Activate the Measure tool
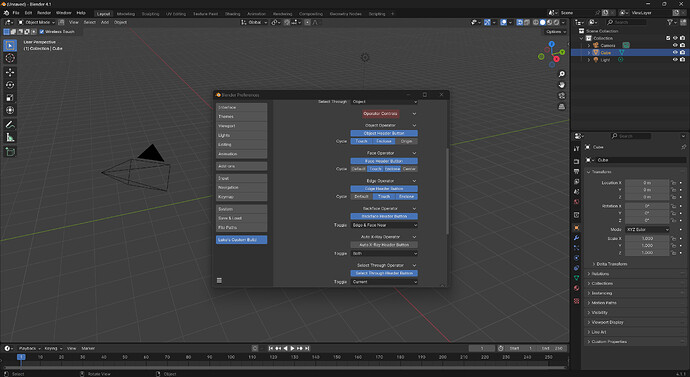 click(10, 138)
